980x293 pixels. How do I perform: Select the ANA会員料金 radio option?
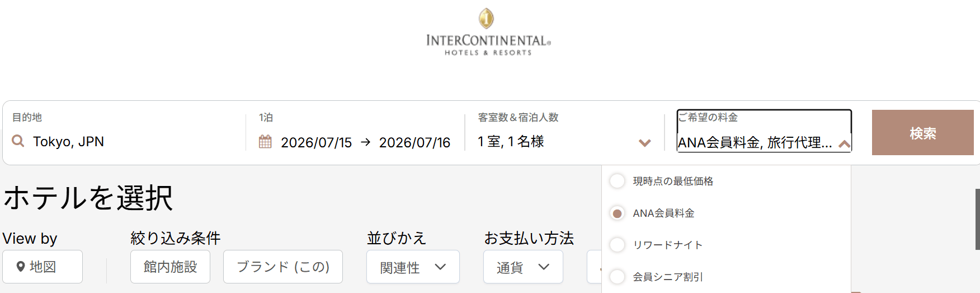point(617,213)
